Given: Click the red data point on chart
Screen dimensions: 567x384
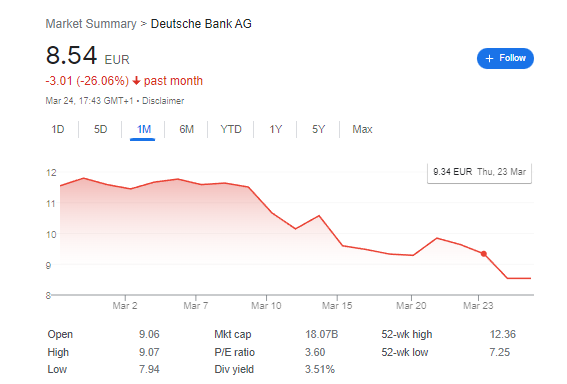Looking at the screenshot, I should (484, 254).
